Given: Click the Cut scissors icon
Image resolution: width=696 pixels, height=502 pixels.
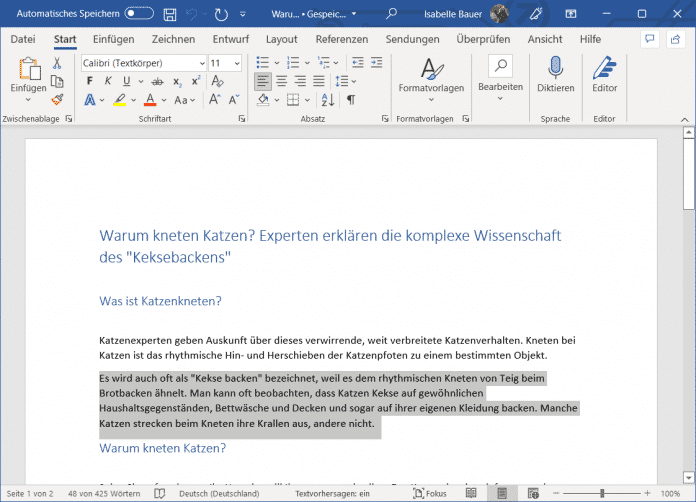Looking at the screenshot, I should [x=57, y=63].
